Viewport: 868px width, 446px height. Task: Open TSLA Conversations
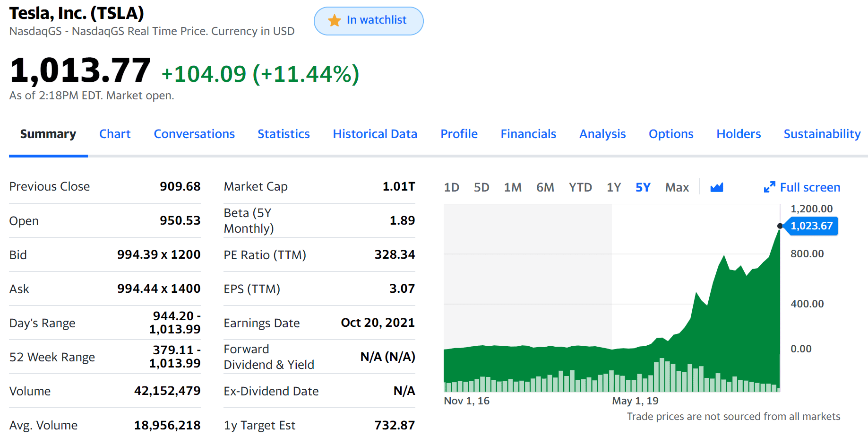pyautogui.click(x=194, y=134)
